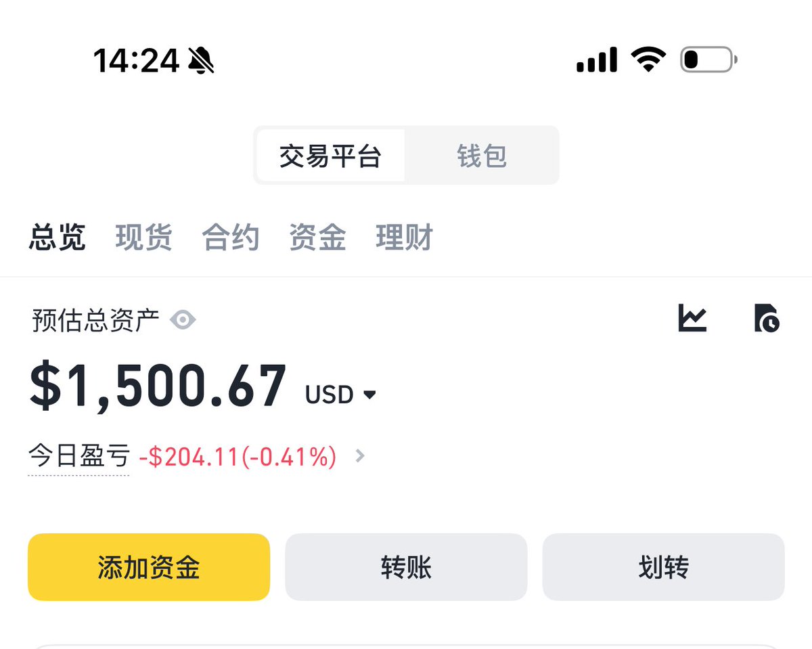This screenshot has height=649, width=812.
Task: Select the 合约 tab
Action: (x=230, y=238)
